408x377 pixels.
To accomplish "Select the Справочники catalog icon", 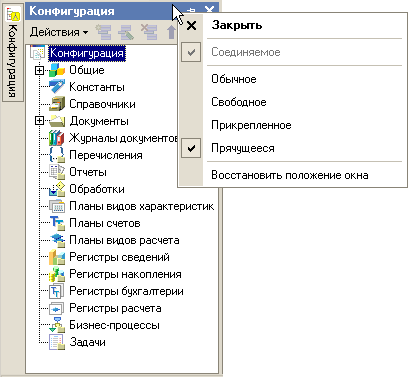I will [57, 104].
